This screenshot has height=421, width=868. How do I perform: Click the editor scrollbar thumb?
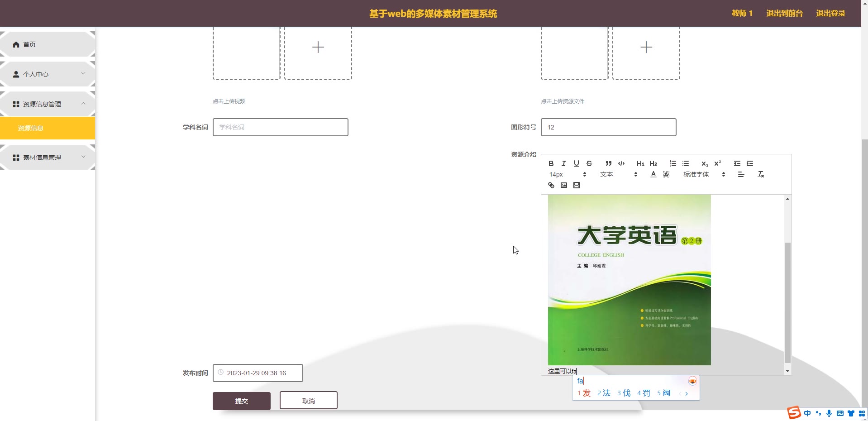(787, 302)
